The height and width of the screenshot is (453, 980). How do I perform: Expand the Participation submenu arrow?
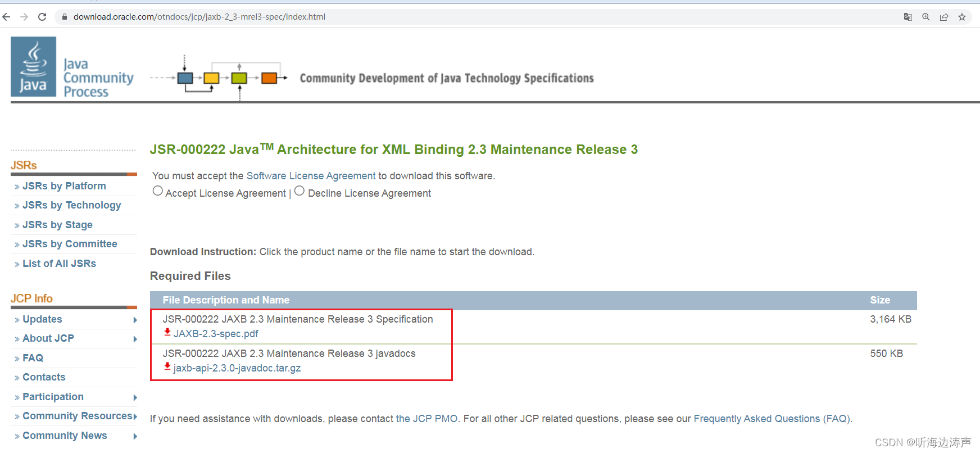[135, 397]
